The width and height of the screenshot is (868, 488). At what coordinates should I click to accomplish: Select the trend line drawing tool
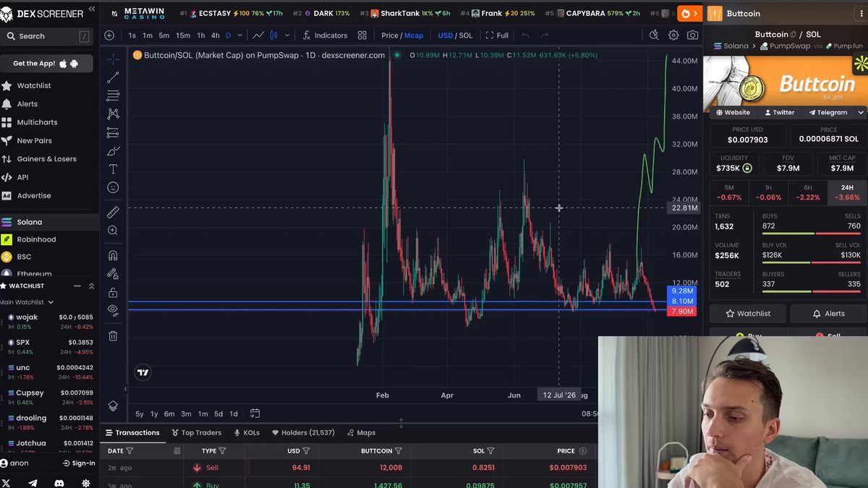(x=113, y=77)
